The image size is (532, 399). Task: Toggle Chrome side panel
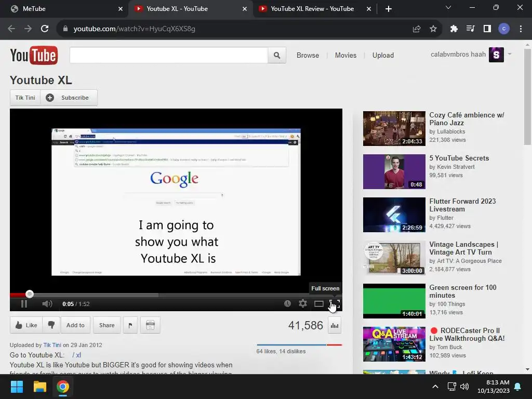pos(487,29)
